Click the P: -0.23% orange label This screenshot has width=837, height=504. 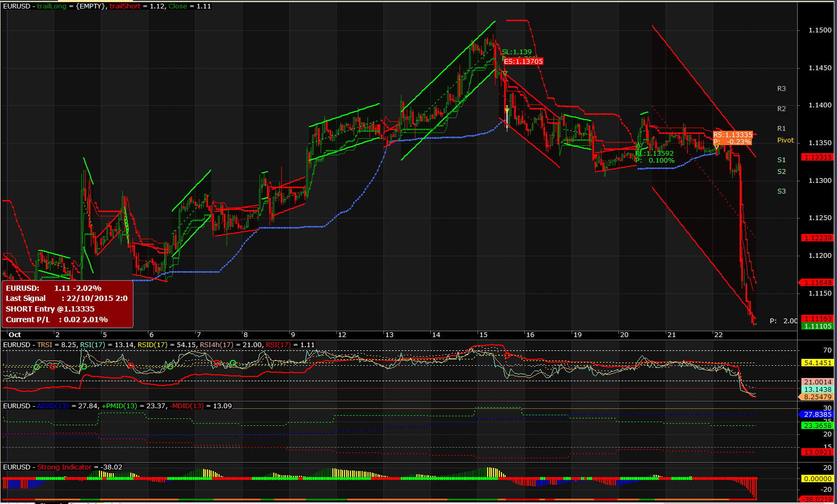pos(732,142)
